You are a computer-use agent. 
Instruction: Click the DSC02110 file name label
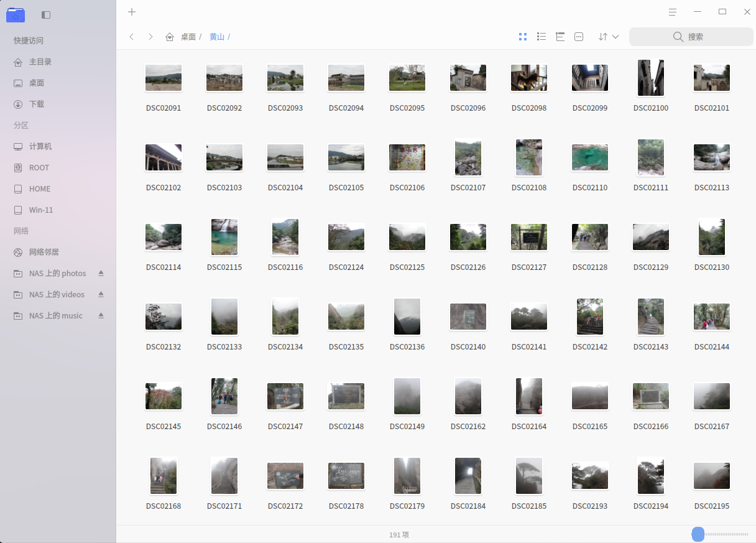(590, 187)
